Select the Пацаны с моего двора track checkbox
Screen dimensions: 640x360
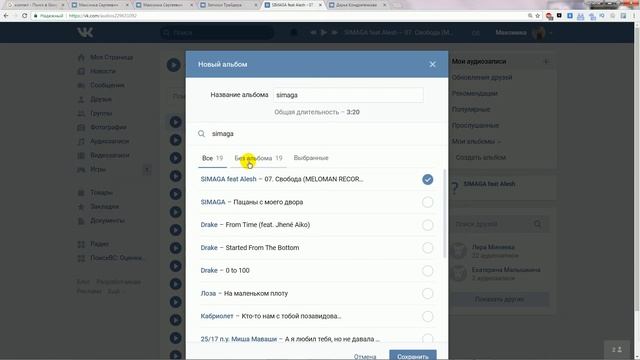(427, 202)
